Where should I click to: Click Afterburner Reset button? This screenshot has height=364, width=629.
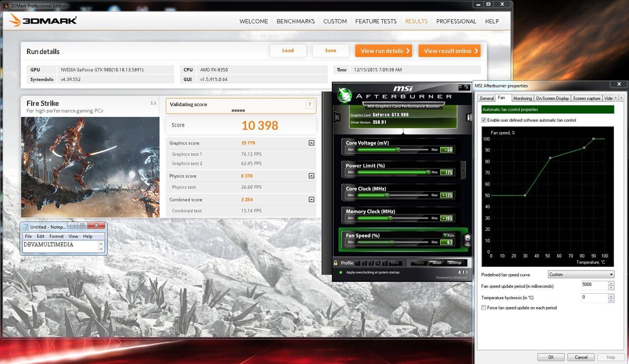437,263
